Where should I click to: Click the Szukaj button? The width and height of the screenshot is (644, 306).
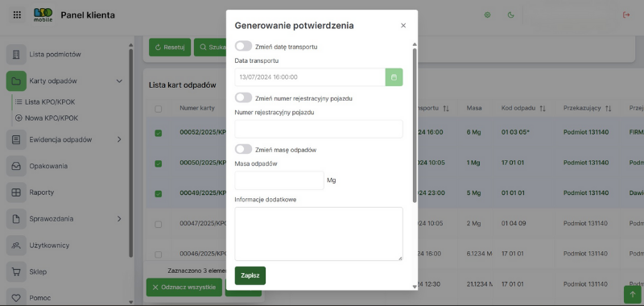pos(210,48)
